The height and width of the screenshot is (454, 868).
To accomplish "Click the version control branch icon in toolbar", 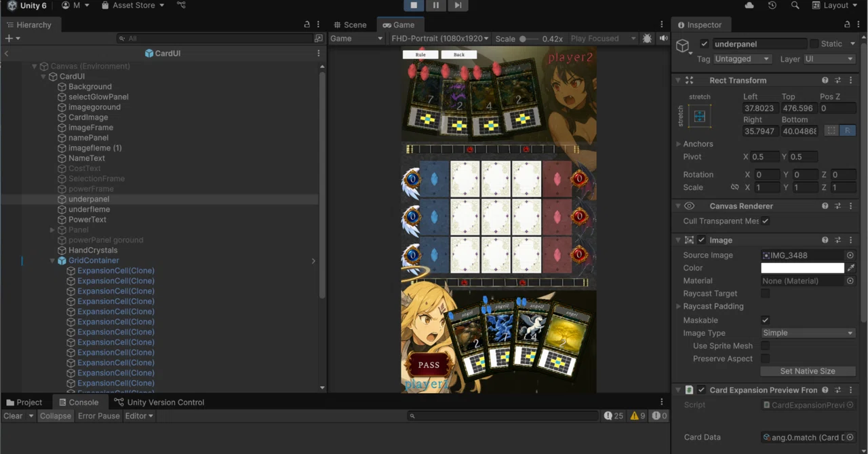I will click(181, 5).
